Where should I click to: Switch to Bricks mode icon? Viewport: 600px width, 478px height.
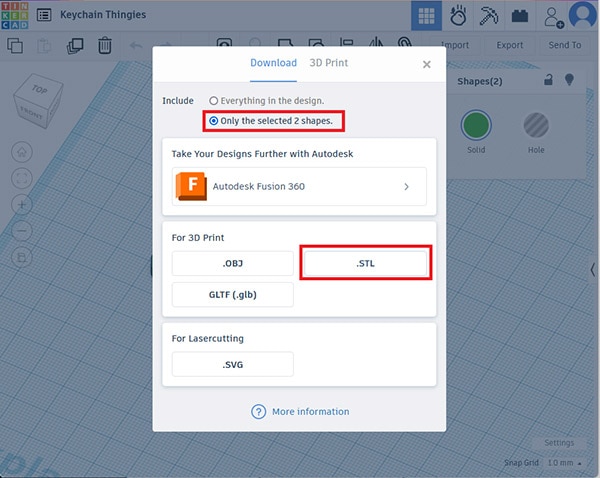pyautogui.click(x=520, y=16)
